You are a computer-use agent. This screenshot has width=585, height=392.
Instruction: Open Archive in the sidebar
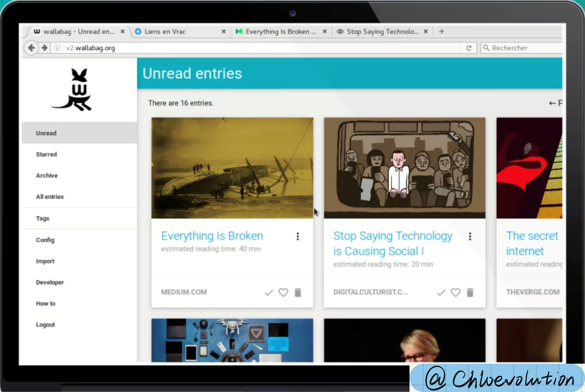tap(79, 175)
